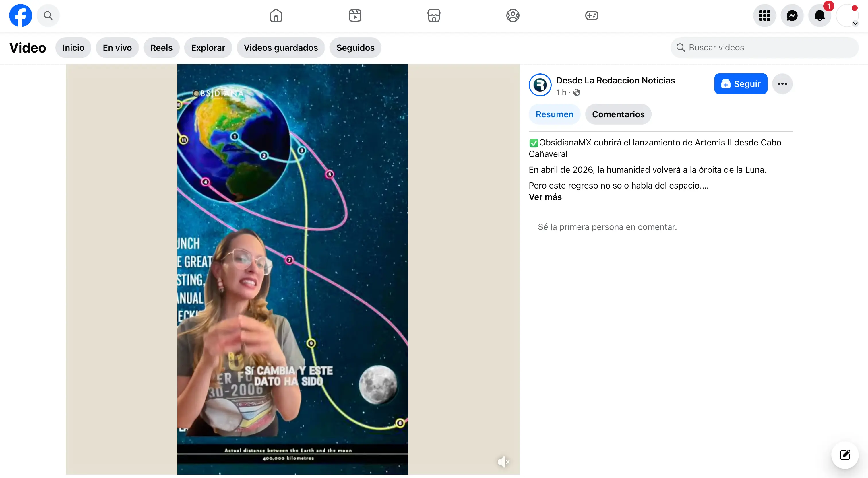Go to Home feed icon
Screen dimensions: 868x478
(276, 15)
